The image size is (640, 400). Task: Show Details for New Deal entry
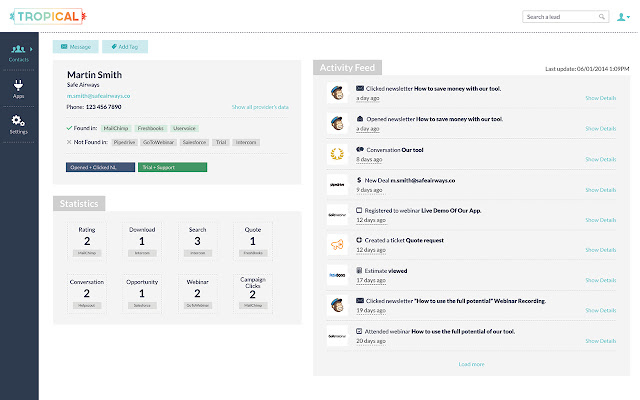click(600, 190)
